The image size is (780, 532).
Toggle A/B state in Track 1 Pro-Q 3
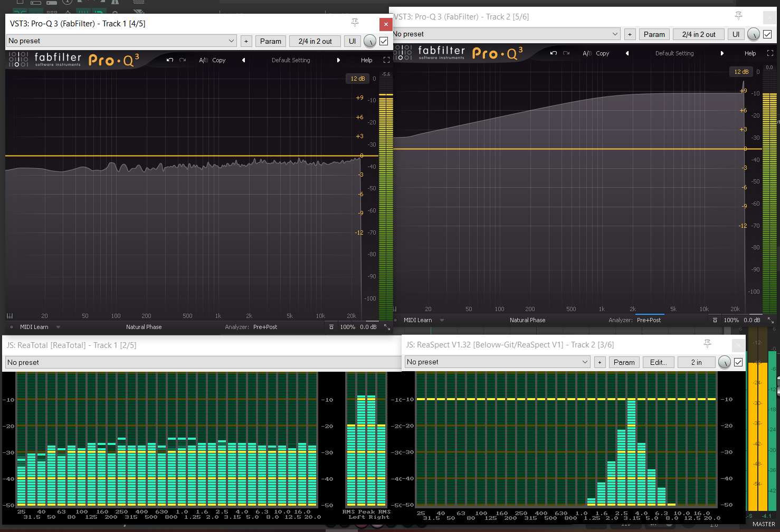coord(203,60)
